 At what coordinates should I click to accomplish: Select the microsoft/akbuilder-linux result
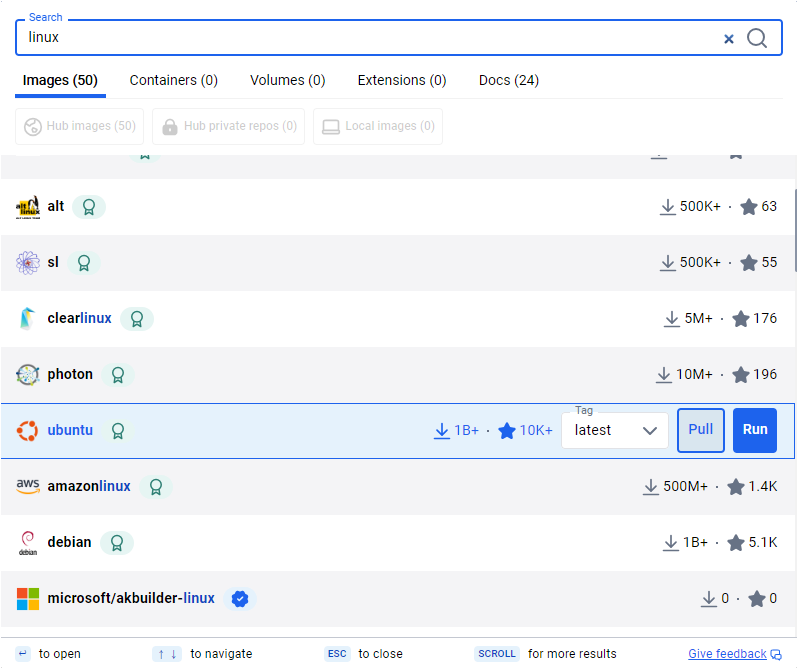(397, 599)
